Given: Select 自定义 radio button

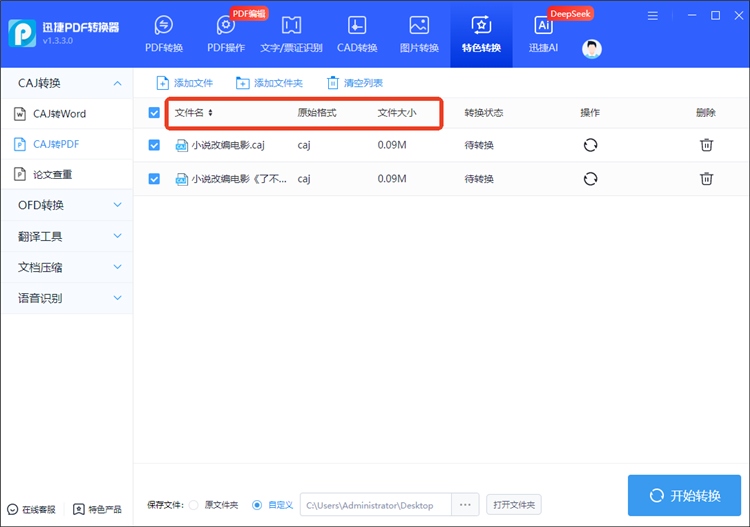Looking at the screenshot, I should tap(257, 505).
